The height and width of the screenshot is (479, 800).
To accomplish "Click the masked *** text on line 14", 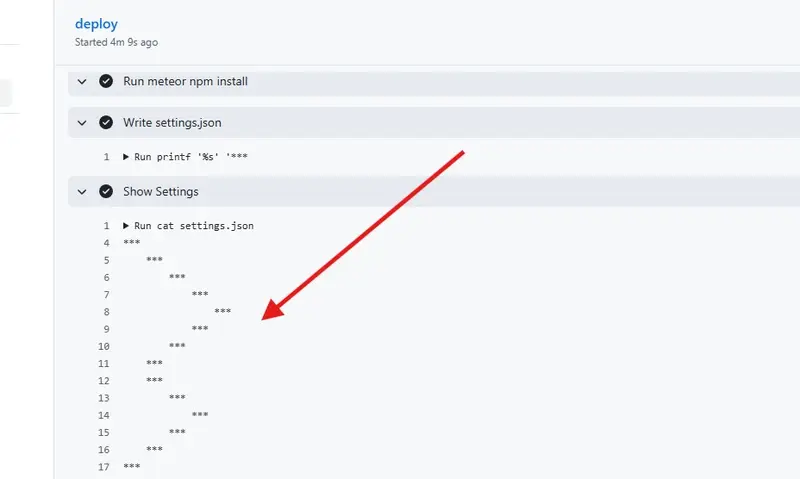I will 200,414.
